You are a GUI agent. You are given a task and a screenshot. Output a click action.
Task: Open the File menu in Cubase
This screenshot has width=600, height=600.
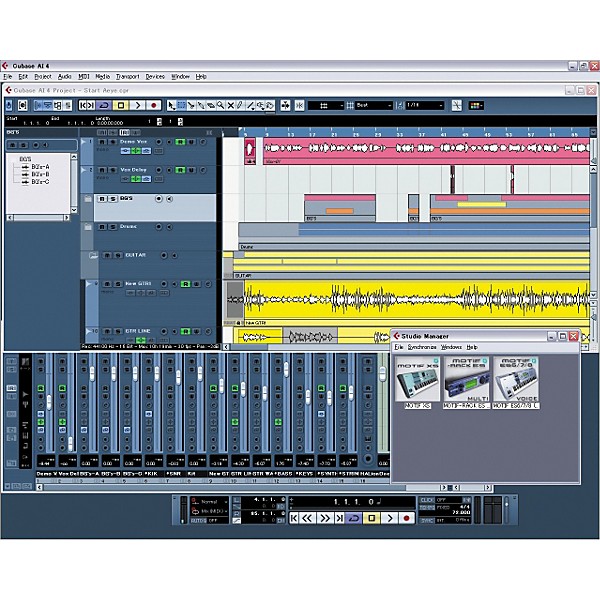coord(8,77)
